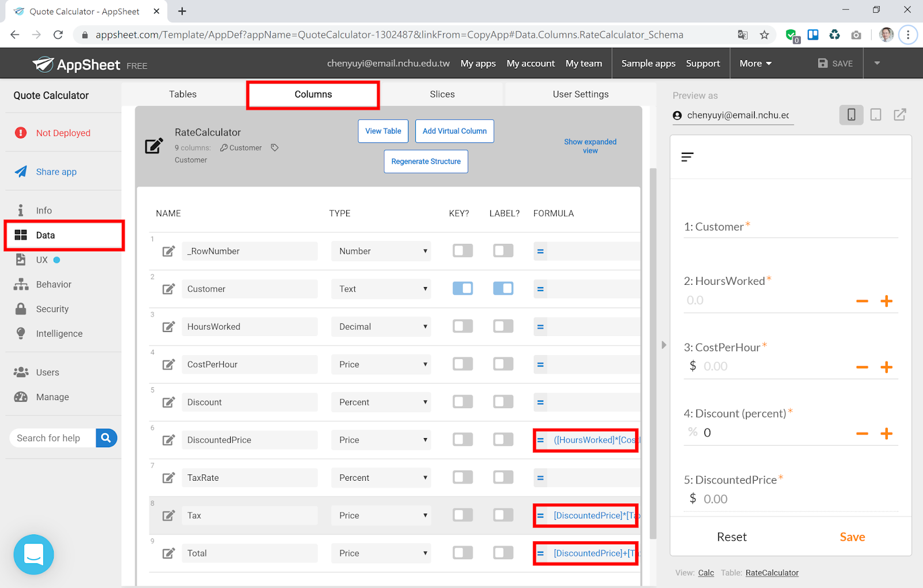Open edit pencil for TaxRate column
The height and width of the screenshot is (588, 923).
click(168, 478)
